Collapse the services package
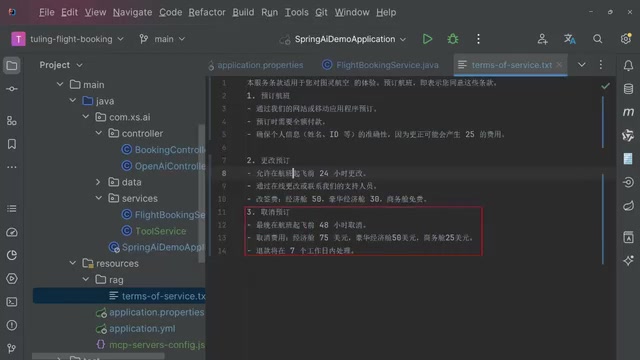640x360 pixels. pos(99,198)
